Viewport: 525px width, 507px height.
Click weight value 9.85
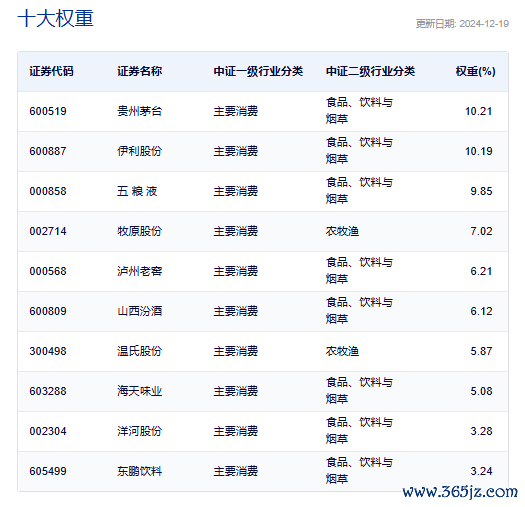click(481, 191)
